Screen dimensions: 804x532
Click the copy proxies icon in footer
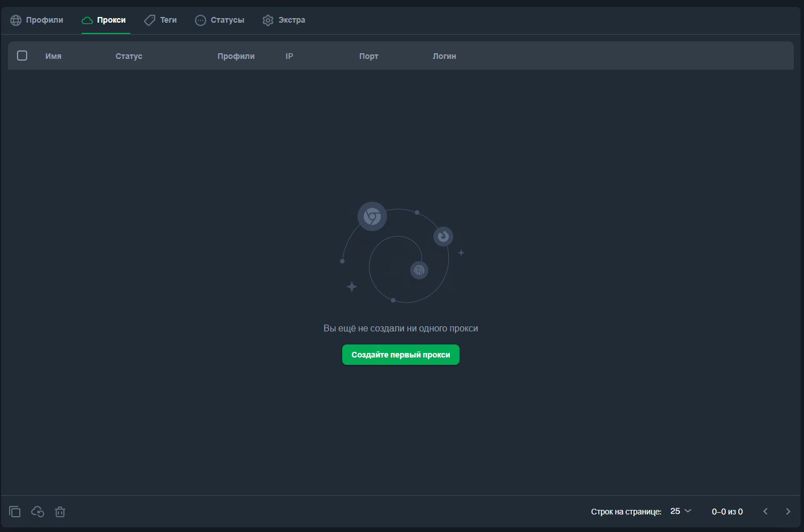coord(15,512)
